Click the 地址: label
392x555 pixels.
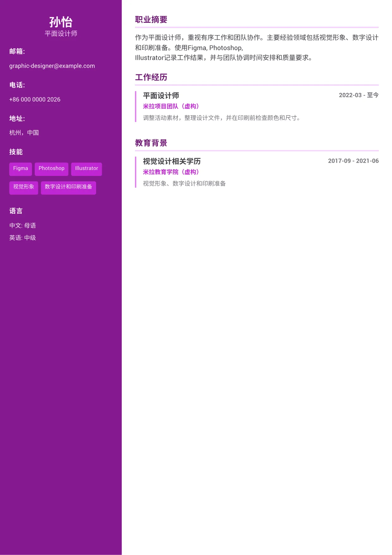click(17, 118)
